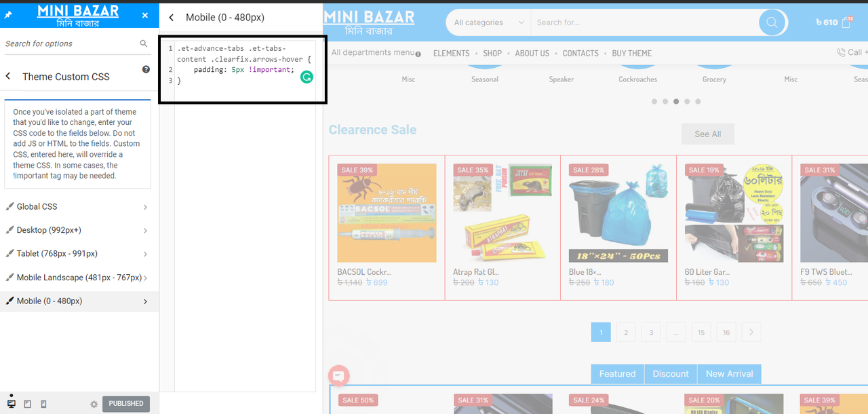Click the first carousel dot indicator
The width and height of the screenshot is (868, 414).
click(654, 101)
